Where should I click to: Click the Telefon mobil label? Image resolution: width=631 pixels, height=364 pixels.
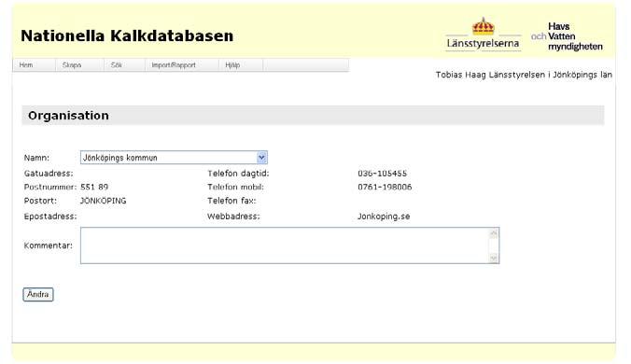(x=235, y=187)
